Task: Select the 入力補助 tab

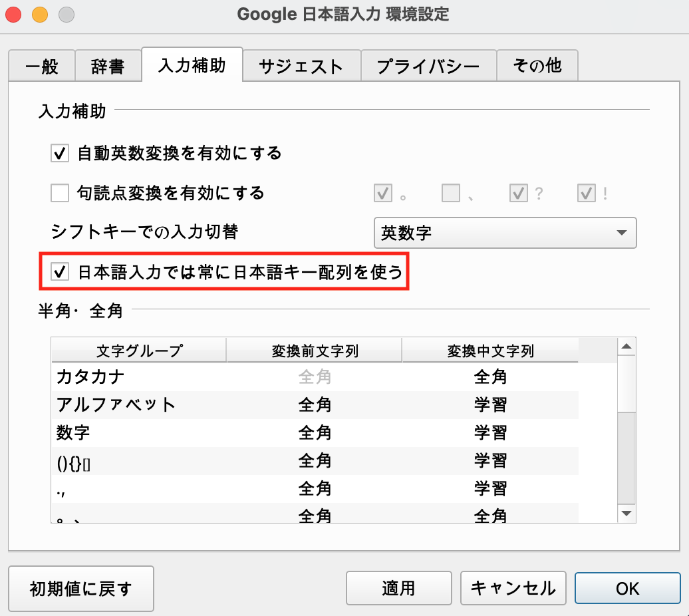Action: click(x=192, y=65)
